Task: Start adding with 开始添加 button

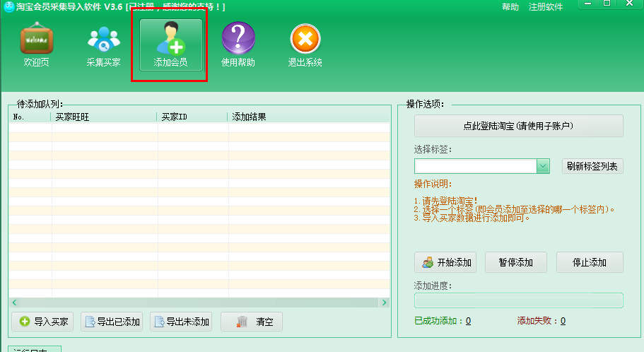Action: [x=445, y=262]
